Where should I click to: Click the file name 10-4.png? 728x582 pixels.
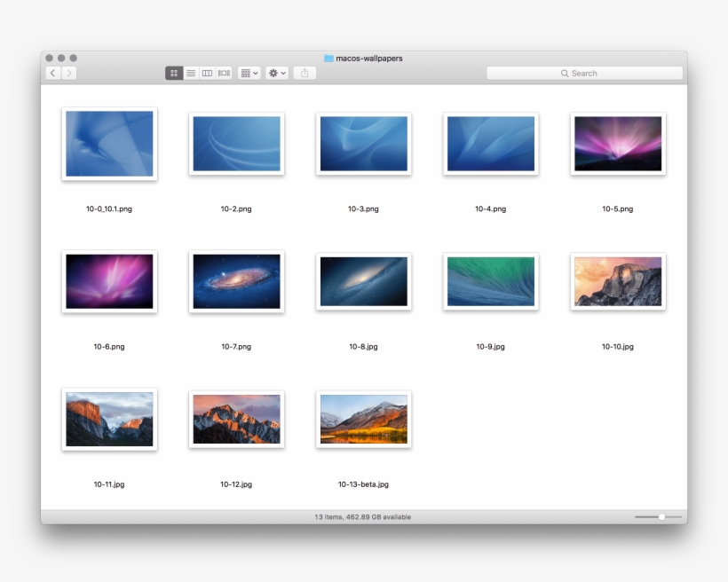[491, 208]
